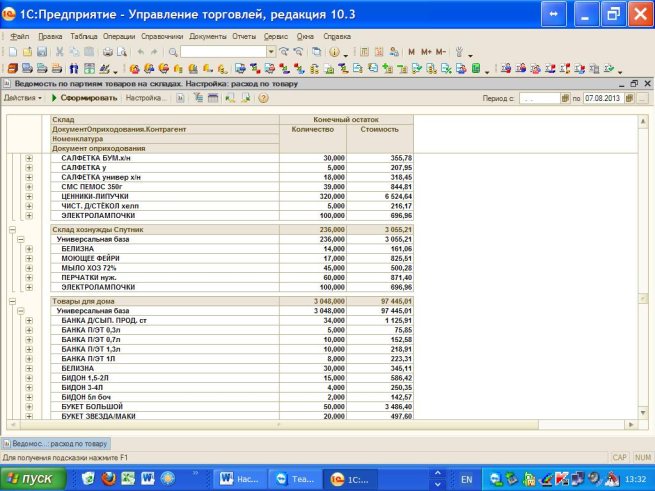Click the horizontal scrollbar right arrow
The height and width of the screenshot is (491, 655).
631,425
